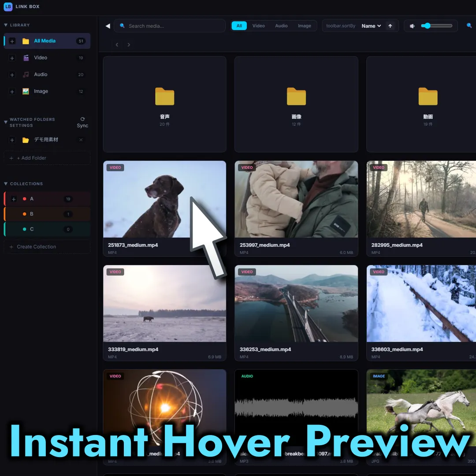Click the music note Audio icon
The height and width of the screenshot is (476, 476).
[26, 74]
